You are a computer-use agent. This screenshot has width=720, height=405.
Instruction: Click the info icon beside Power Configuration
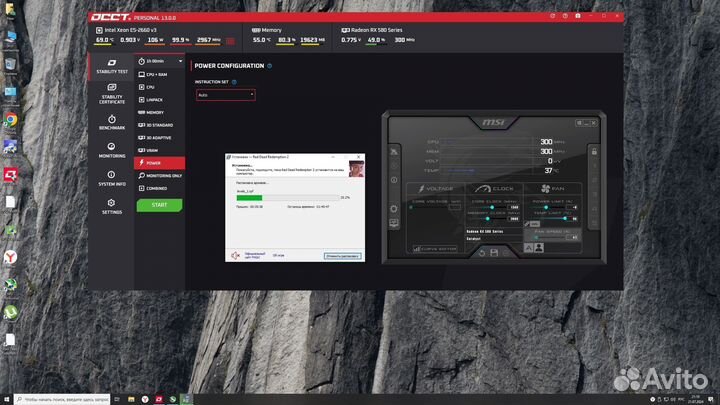point(270,66)
